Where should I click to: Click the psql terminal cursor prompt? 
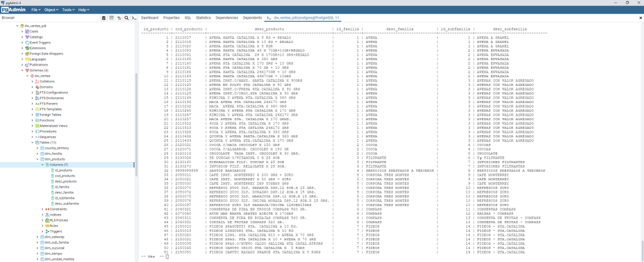pos(168,256)
